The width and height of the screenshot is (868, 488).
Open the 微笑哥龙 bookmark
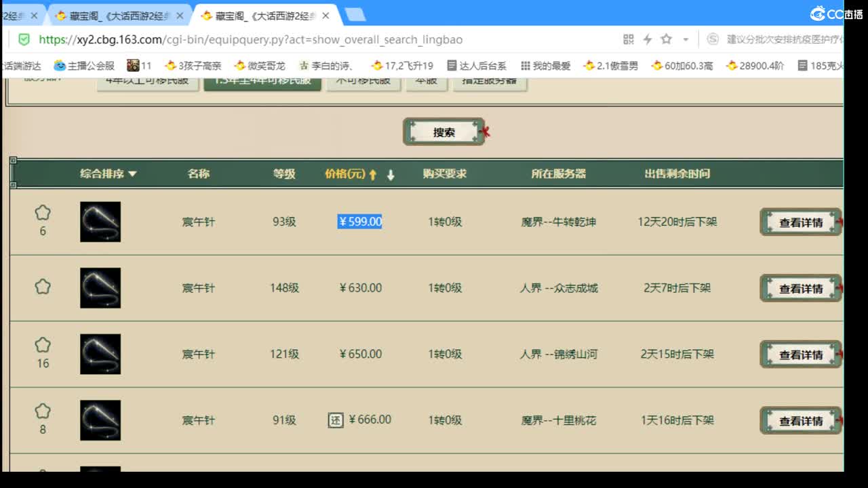(260, 66)
